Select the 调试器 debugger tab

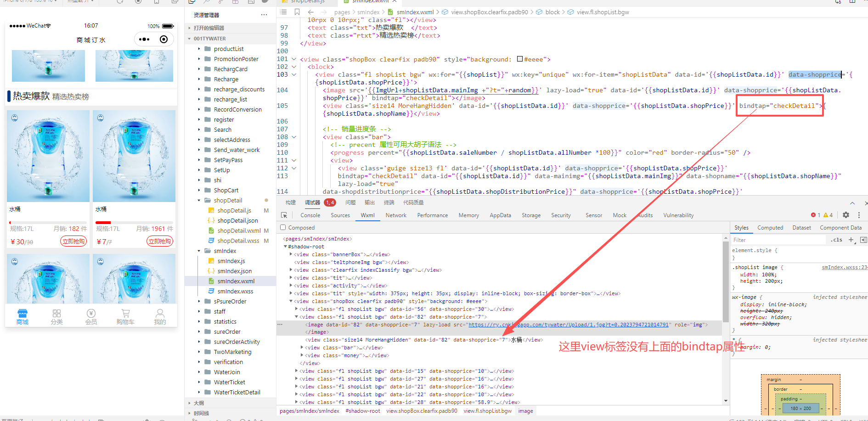point(312,202)
